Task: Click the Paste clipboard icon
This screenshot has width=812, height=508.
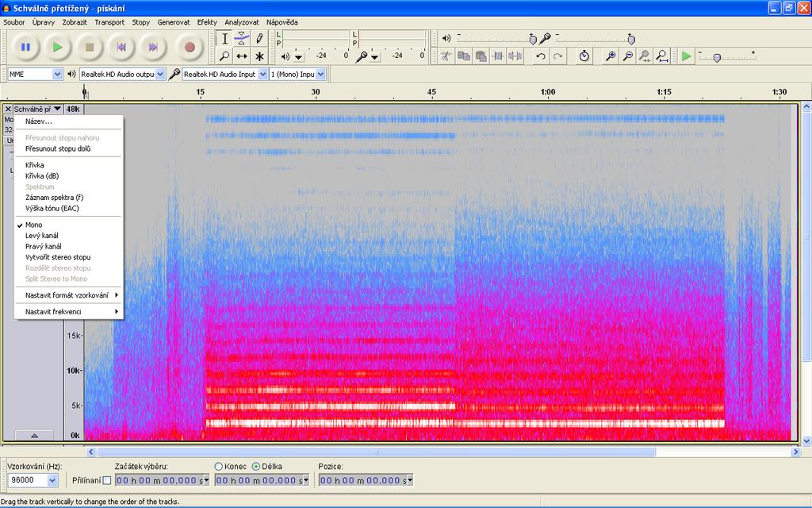Action: [x=481, y=56]
